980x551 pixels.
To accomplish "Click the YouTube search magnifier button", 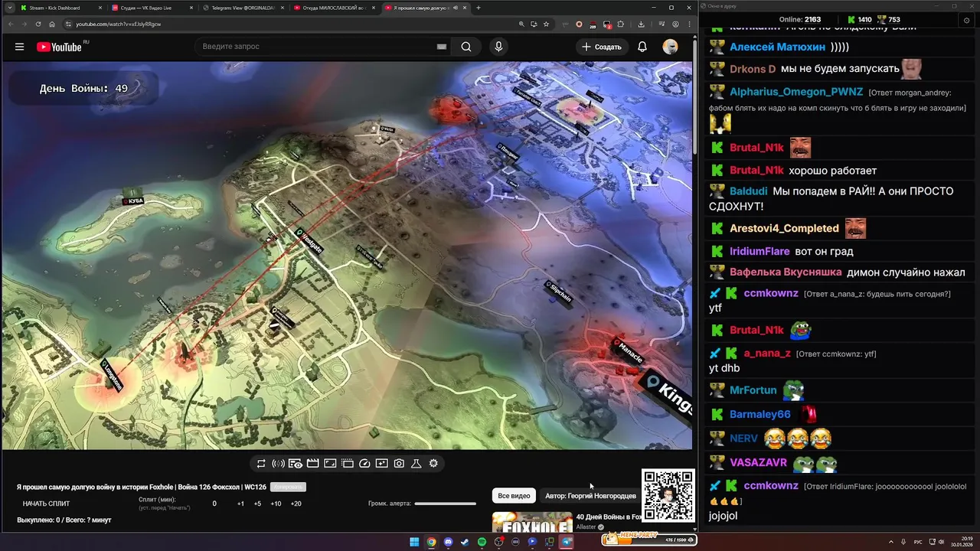I will pos(466,47).
